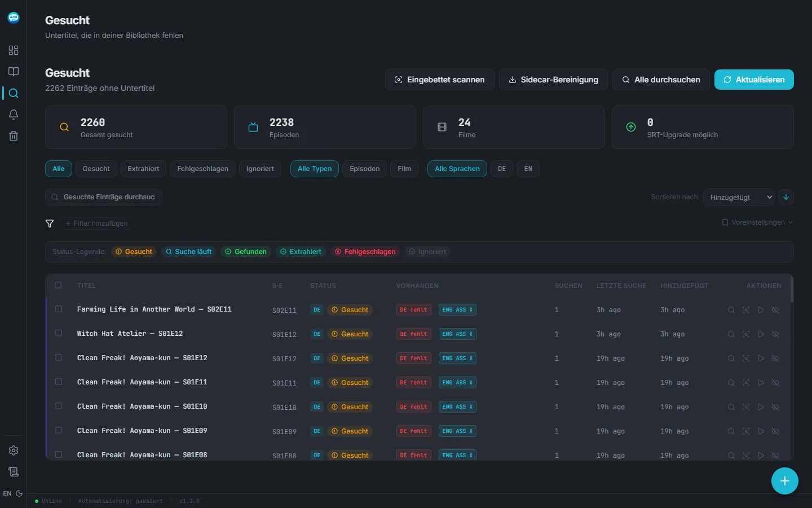Viewport: 812px width, 508px height.
Task: Open notifications bell in sidebar
Action: click(x=14, y=115)
